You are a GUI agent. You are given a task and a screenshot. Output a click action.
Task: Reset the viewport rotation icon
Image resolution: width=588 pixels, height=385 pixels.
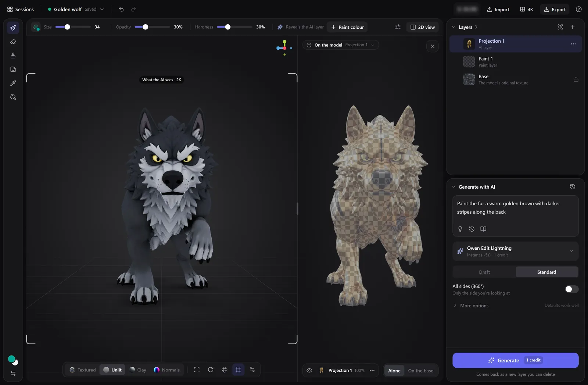coord(211,370)
